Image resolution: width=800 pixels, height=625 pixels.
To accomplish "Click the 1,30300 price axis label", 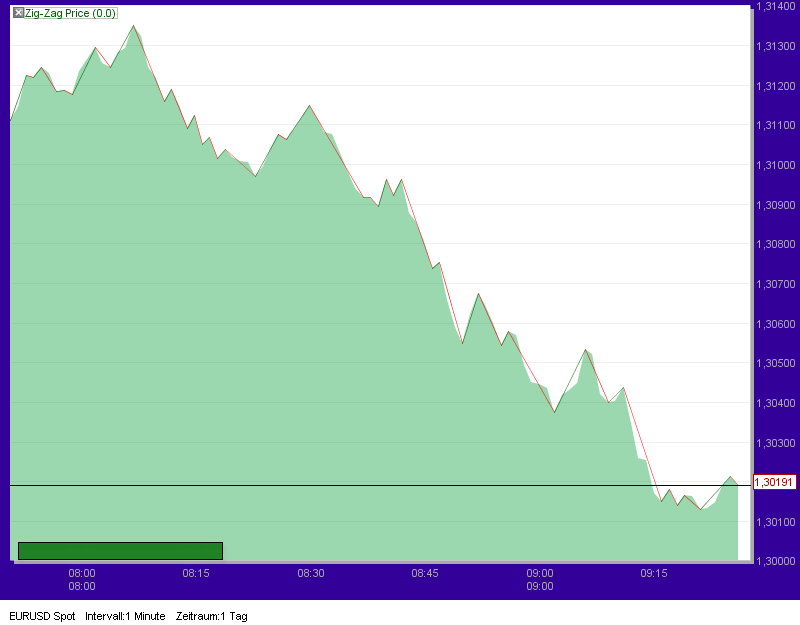I will click(x=776, y=443).
